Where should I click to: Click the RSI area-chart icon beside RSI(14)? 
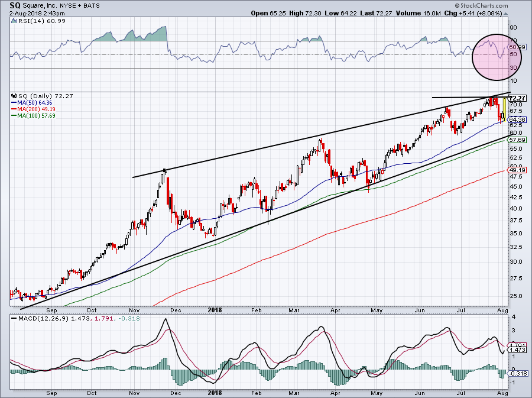[x=14, y=21]
